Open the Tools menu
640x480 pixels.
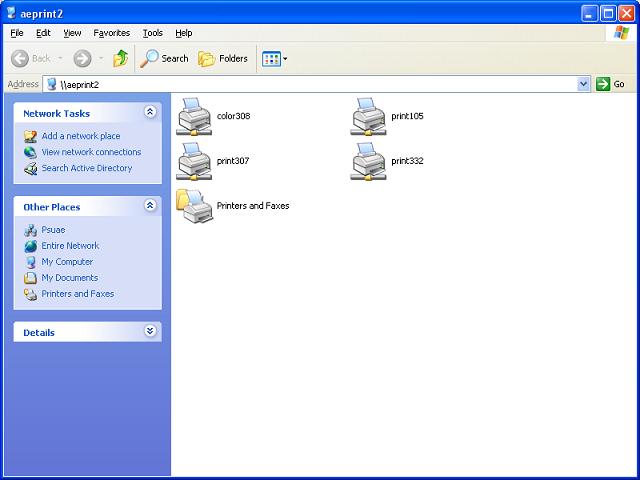[152, 33]
